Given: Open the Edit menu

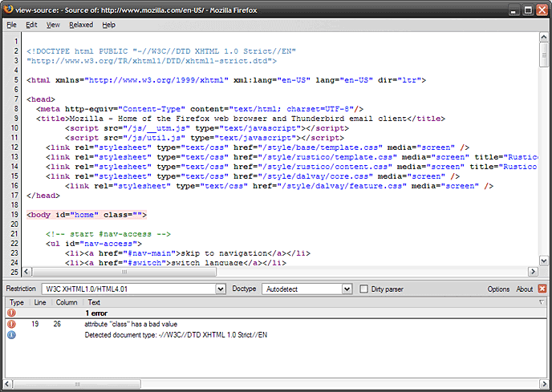Looking at the screenshot, I should 31,25.
